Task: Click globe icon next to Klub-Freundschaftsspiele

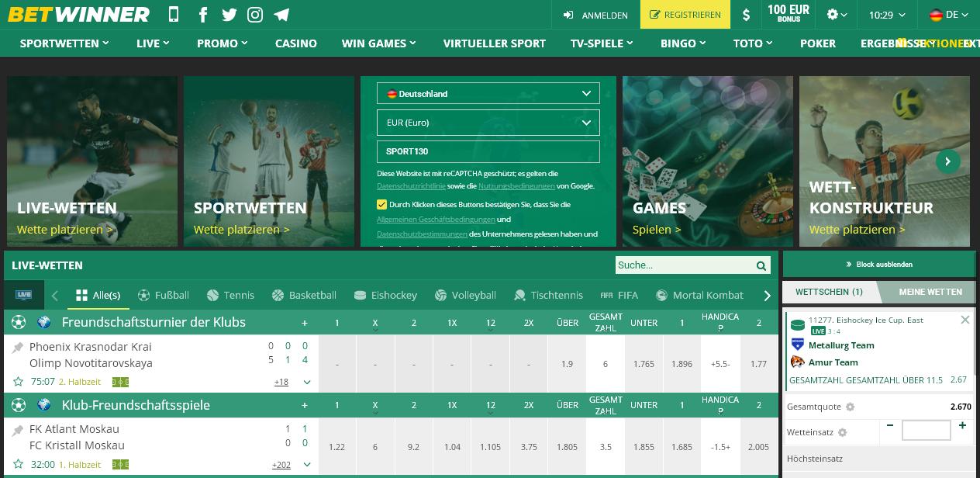Action: pyautogui.click(x=44, y=405)
